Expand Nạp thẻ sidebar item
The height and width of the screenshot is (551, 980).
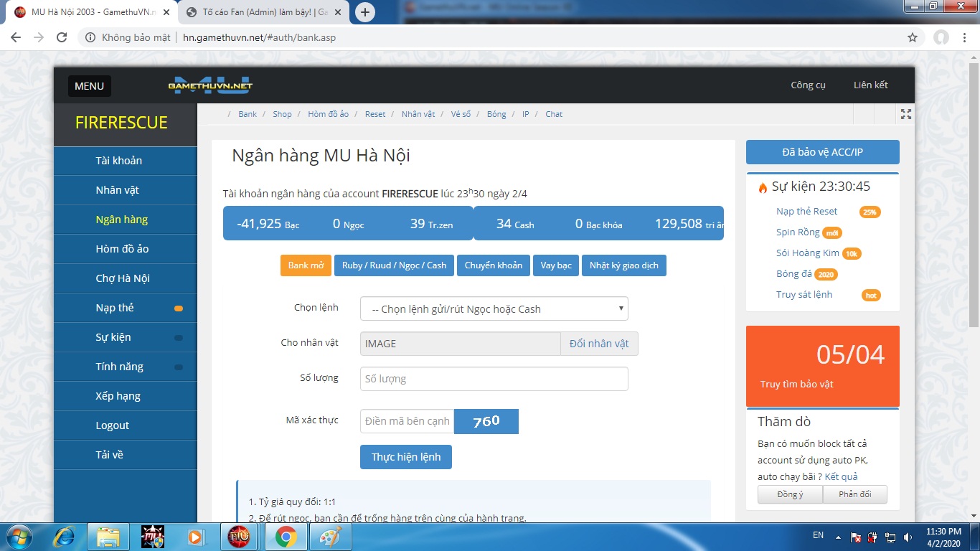(x=115, y=308)
